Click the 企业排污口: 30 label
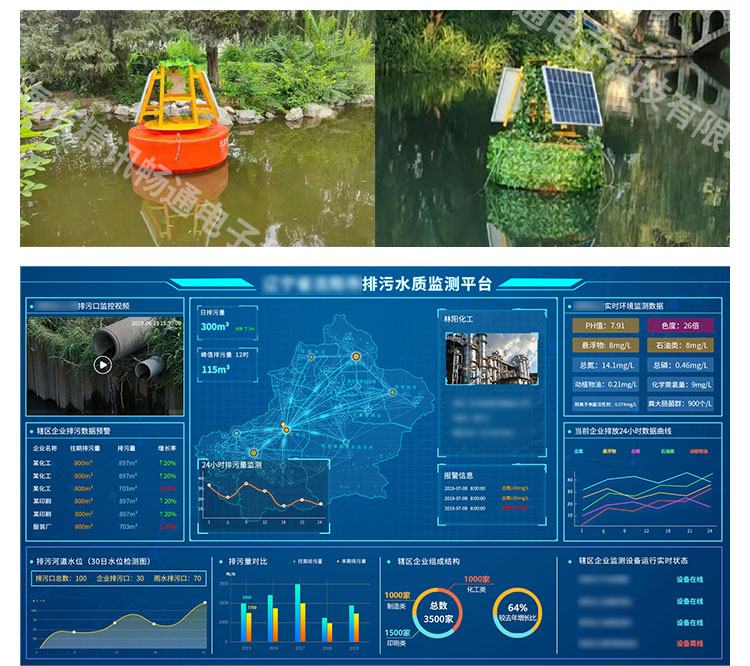This screenshot has height=666, width=750. (x=120, y=578)
